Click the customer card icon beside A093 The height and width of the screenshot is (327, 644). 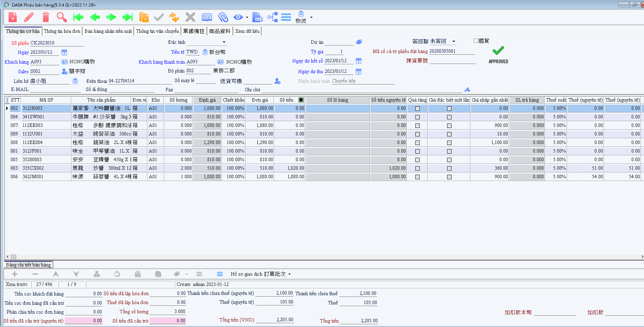pos(65,62)
